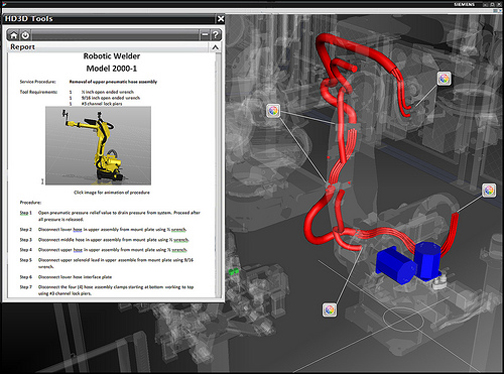Select HD3D tag at bottom center

click(329, 310)
